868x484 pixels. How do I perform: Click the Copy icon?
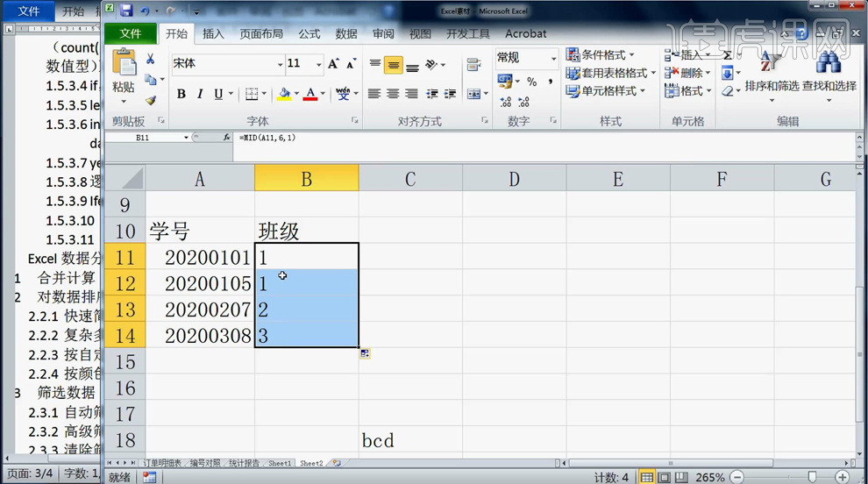pyautogui.click(x=151, y=80)
